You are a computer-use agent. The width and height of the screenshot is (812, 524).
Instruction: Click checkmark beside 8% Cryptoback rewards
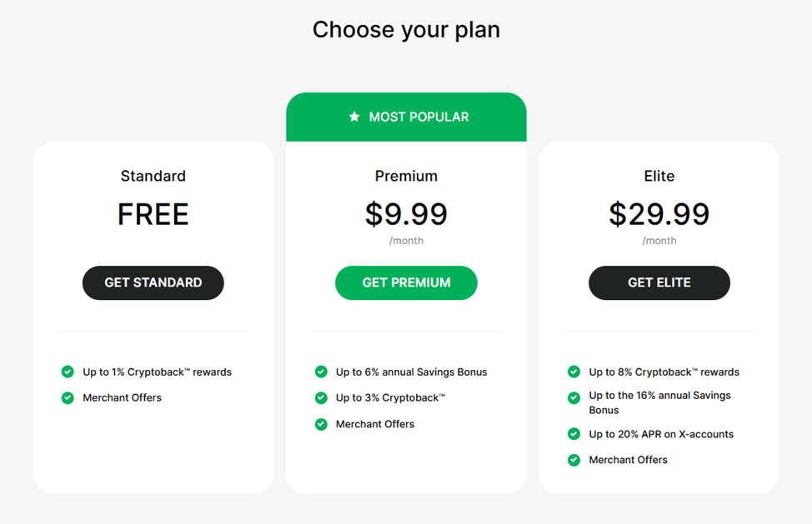tap(574, 372)
